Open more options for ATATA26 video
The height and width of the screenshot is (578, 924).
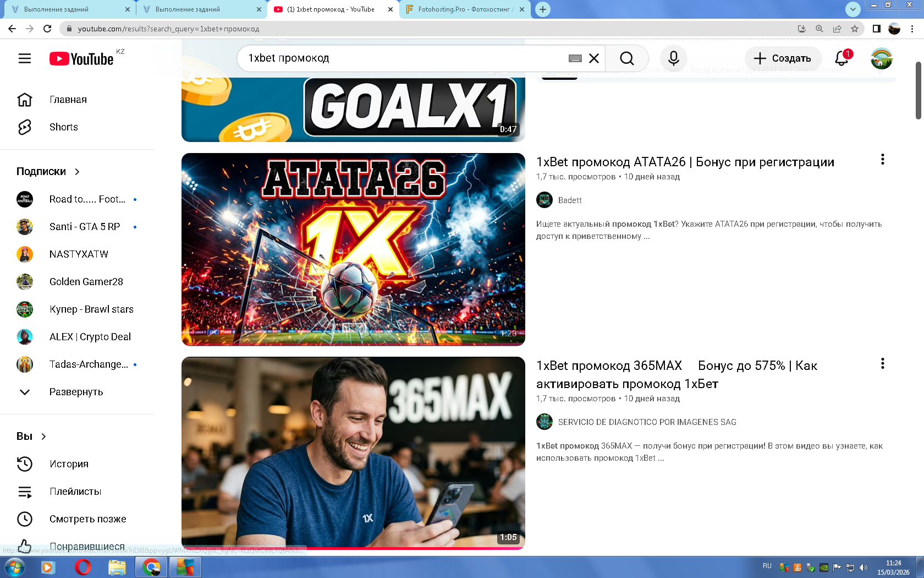883,160
